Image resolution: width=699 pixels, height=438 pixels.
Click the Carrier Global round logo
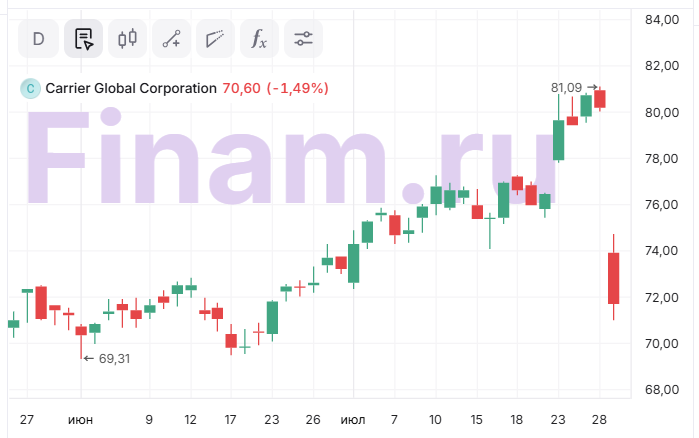coord(30,88)
